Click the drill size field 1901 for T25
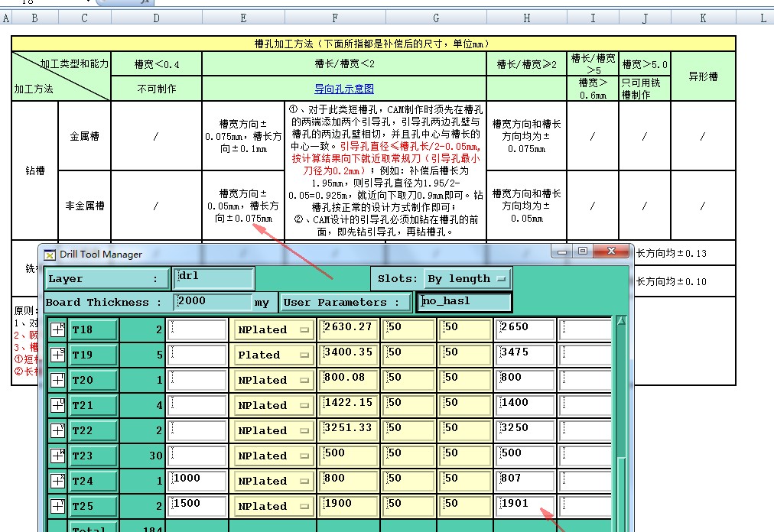 [524, 506]
